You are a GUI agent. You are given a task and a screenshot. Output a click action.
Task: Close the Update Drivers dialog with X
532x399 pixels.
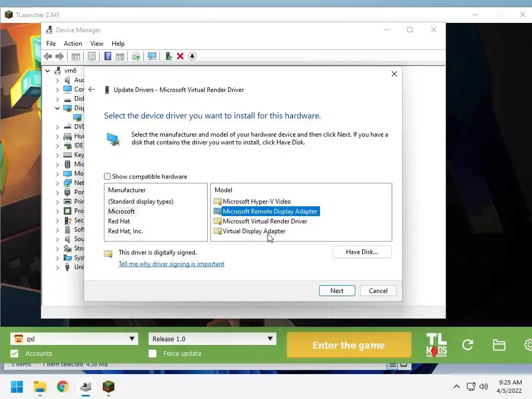tap(394, 74)
